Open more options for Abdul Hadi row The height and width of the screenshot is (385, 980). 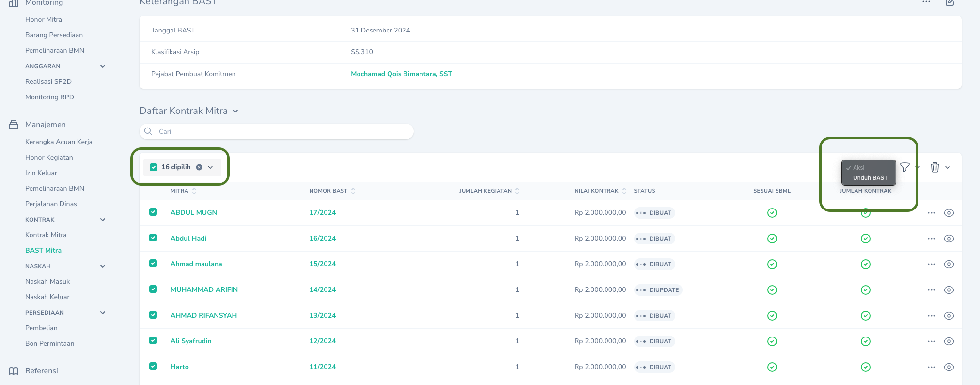932,239
